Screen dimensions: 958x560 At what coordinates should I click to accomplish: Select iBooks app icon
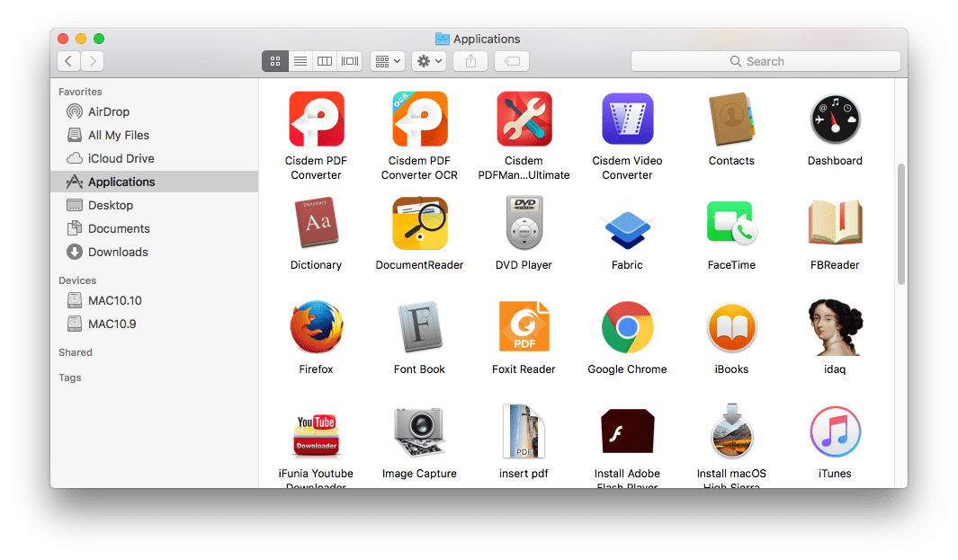[x=731, y=327]
